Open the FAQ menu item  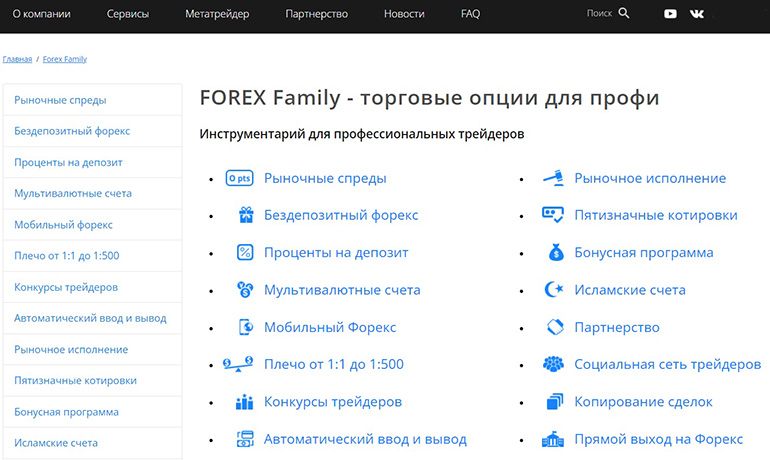(x=470, y=14)
